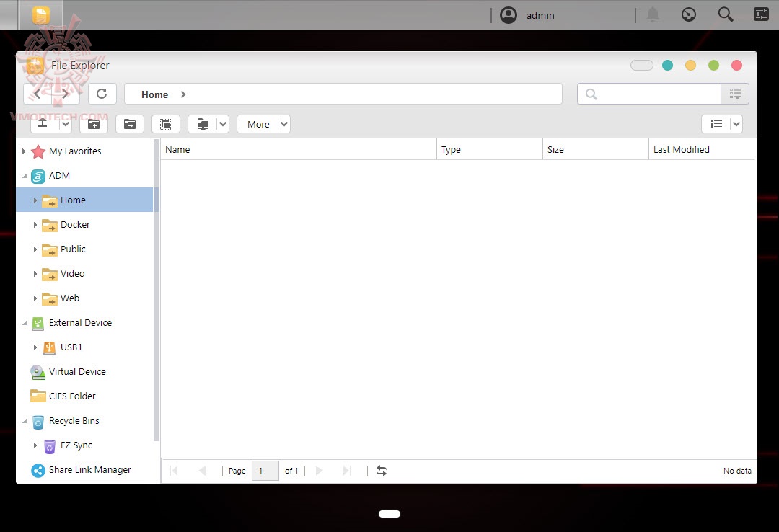Open the More dropdown arrow
The image size is (779, 532).
tap(283, 124)
